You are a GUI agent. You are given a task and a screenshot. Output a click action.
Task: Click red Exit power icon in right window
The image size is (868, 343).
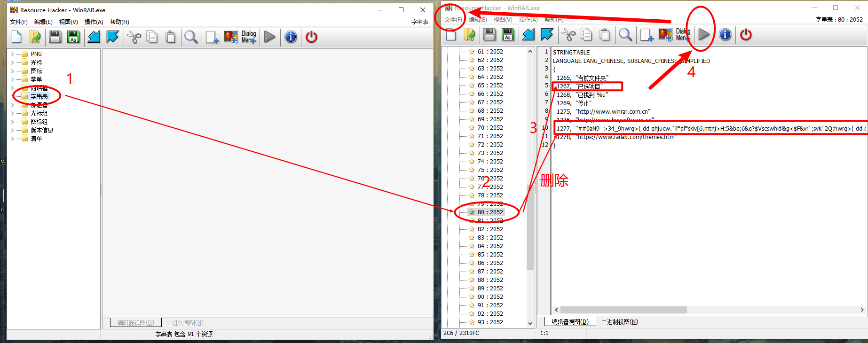coord(746,34)
